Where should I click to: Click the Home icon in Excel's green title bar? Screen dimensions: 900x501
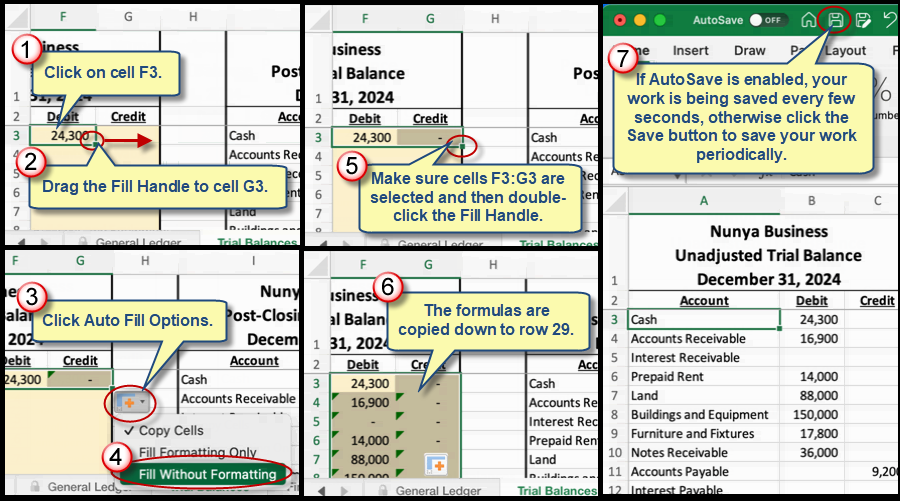coord(808,20)
